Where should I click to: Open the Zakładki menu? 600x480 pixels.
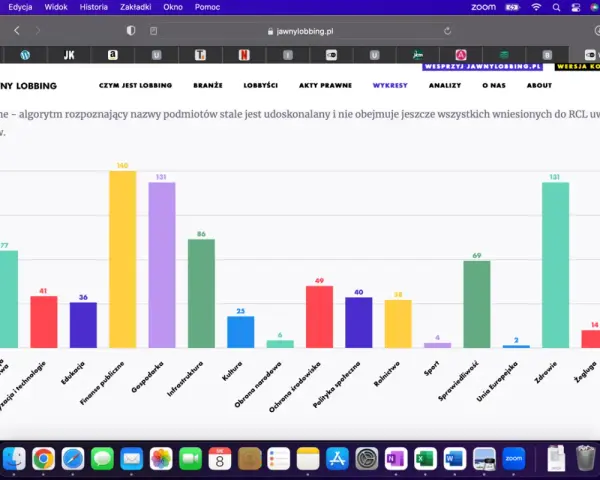135,7
